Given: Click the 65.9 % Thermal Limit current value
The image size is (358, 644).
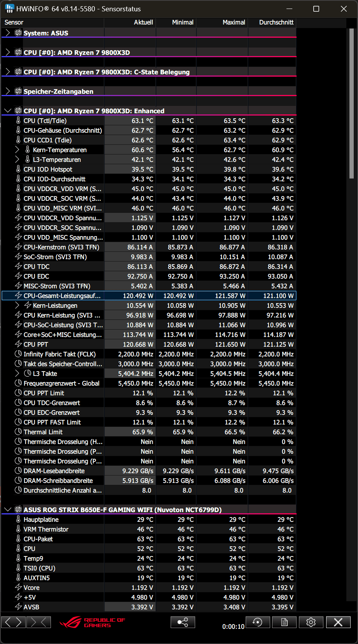Looking at the screenshot, I should pyautogui.click(x=143, y=432).
